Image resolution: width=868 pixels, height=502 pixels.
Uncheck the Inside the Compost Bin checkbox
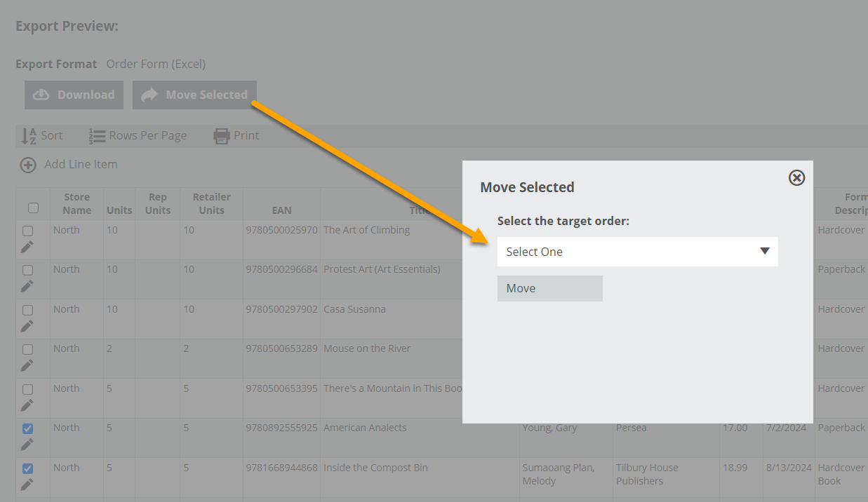[27, 468]
